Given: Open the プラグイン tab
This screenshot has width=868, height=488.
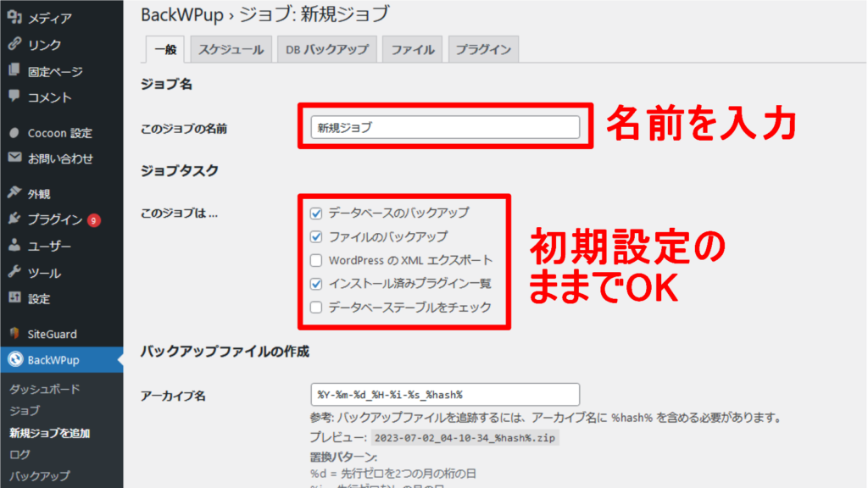Looking at the screenshot, I should [x=483, y=50].
